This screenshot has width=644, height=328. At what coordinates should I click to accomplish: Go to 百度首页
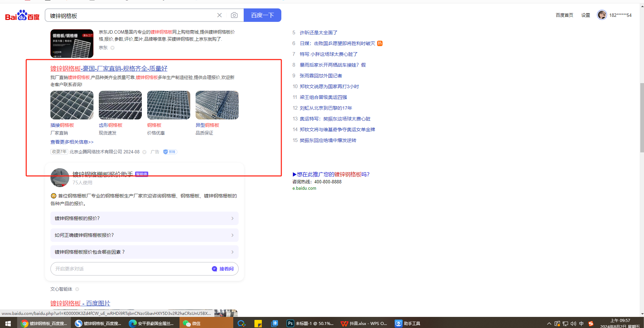pyautogui.click(x=564, y=15)
